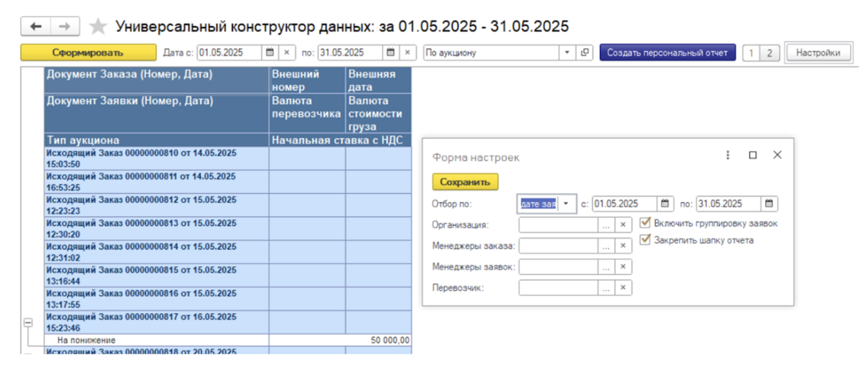Click header 'Документ Заявки (Номер, Дата)'

tap(157, 113)
